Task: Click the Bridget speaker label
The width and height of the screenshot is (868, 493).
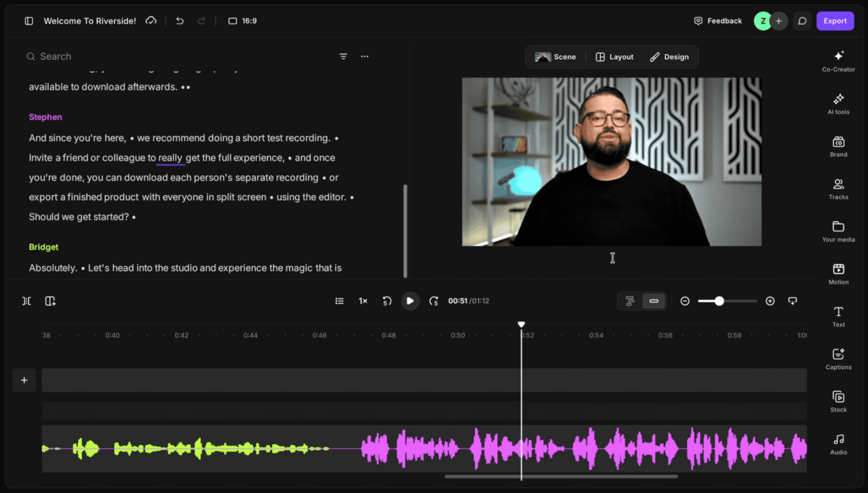Action: (43, 247)
